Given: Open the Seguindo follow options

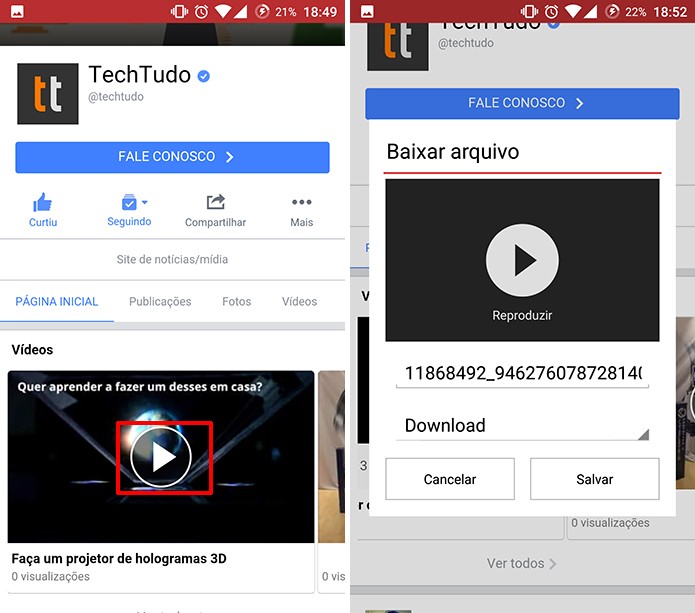Looking at the screenshot, I should click(x=129, y=210).
